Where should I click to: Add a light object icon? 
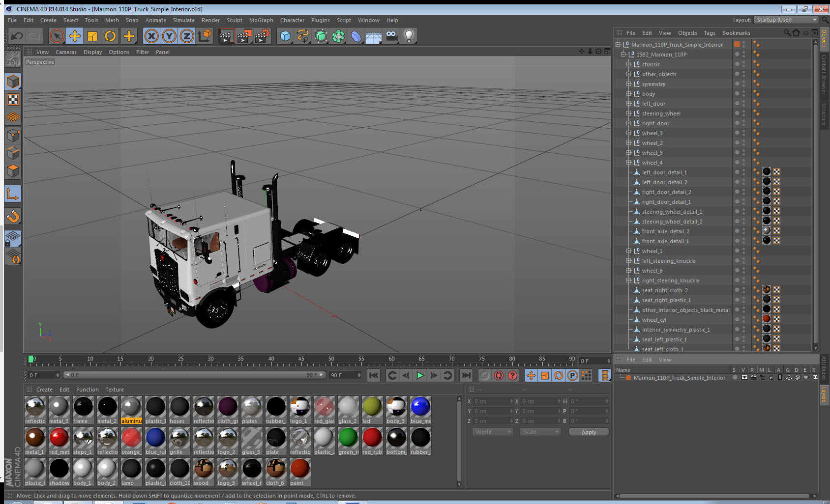pos(409,36)
